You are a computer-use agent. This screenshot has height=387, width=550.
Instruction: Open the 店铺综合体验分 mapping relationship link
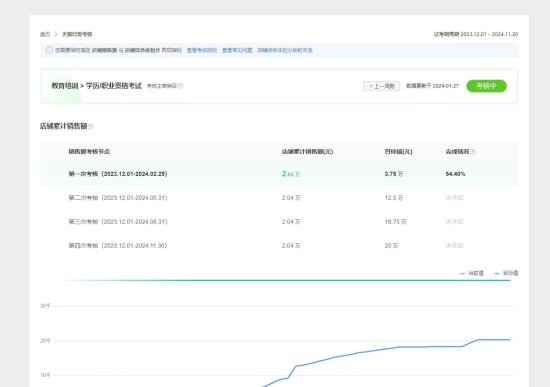tap(285, 51)
